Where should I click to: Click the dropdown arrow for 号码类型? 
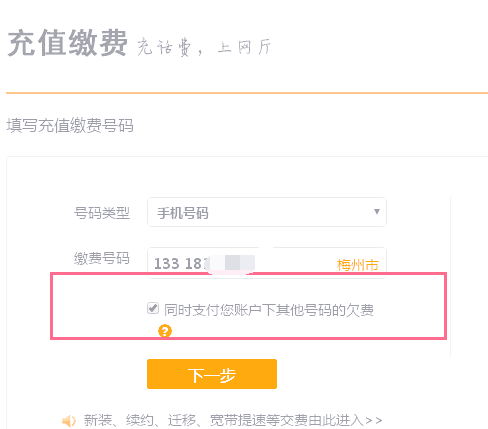tap(377, 211)
